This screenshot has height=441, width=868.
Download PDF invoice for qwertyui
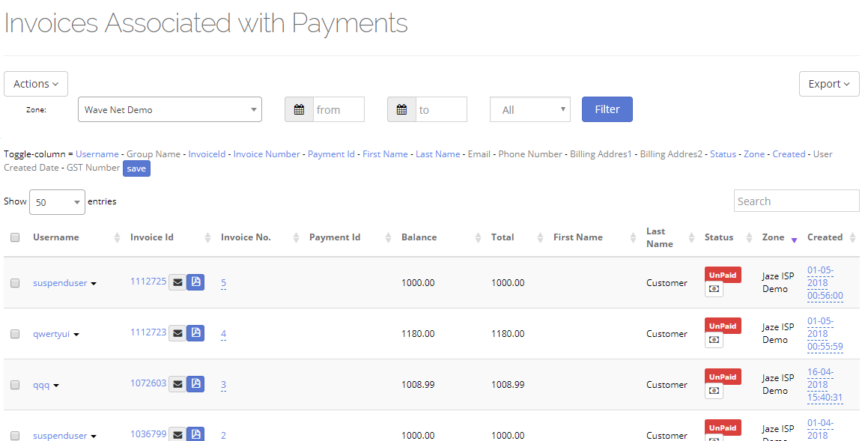pos(195,332)
